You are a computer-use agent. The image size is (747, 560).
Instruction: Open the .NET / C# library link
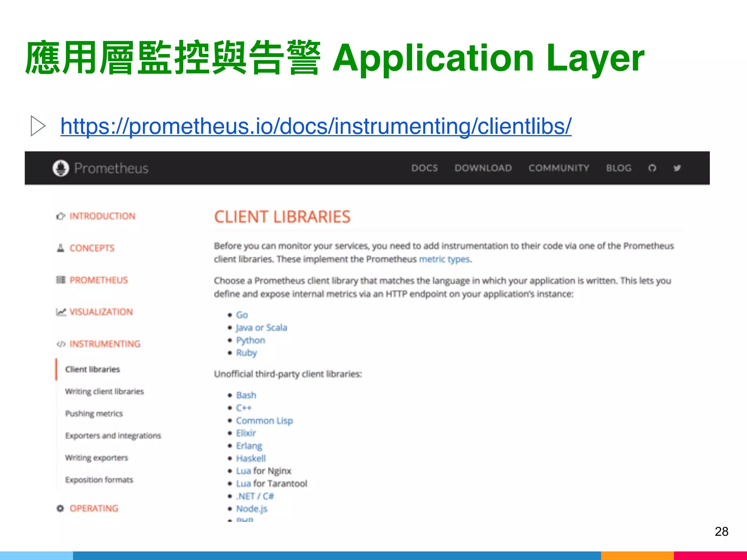255,496
